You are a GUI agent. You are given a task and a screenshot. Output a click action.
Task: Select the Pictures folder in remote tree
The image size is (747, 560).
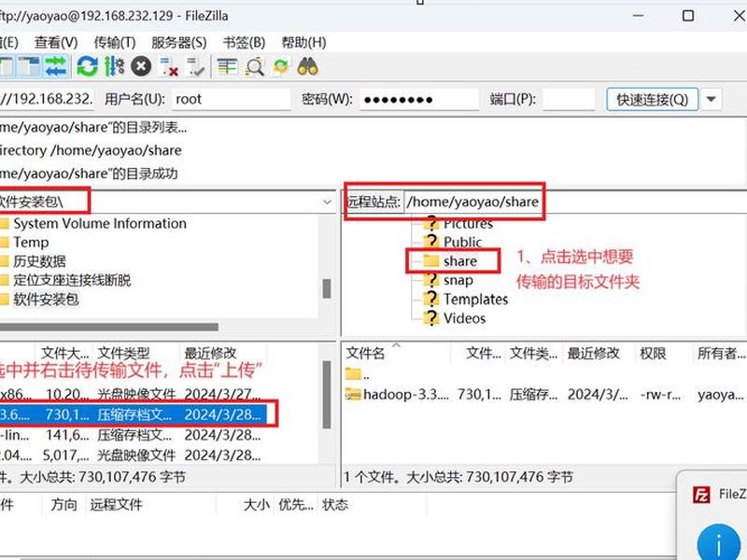(468, 223)
